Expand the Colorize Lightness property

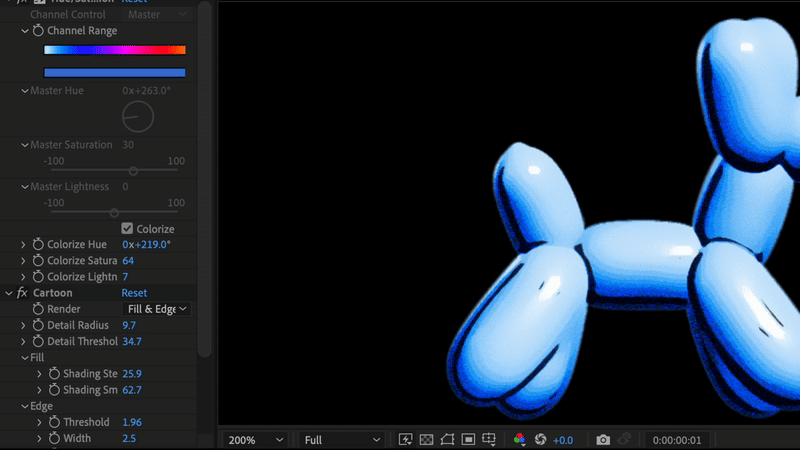[x=23, y=277]
